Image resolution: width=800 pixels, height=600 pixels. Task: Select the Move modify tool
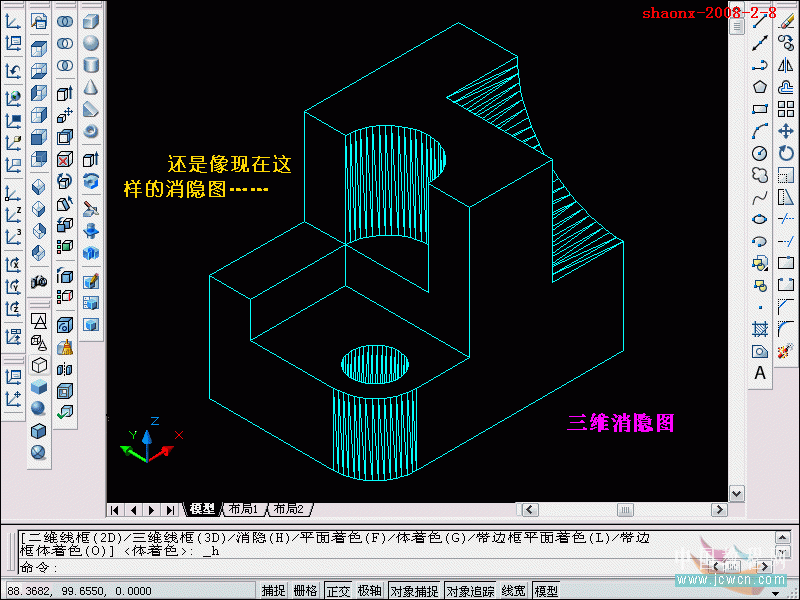point(786,131)
